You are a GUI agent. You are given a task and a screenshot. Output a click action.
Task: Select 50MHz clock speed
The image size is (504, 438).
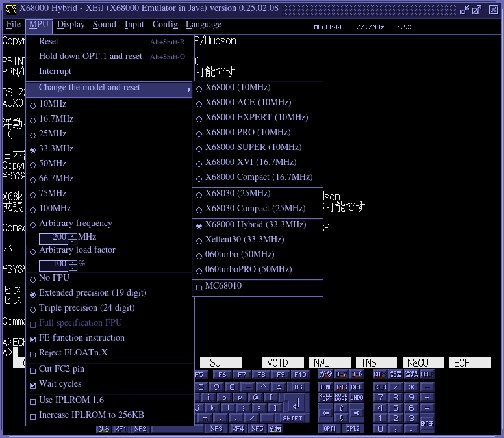(110, 163)
